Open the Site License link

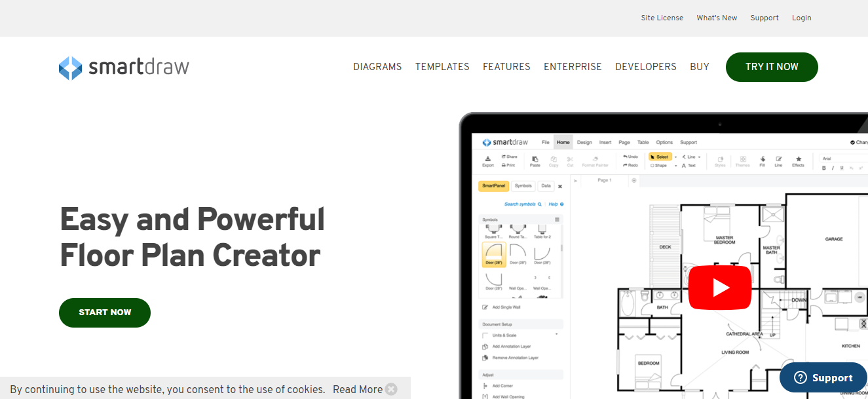pyautogui.click(x=662, y=18)
